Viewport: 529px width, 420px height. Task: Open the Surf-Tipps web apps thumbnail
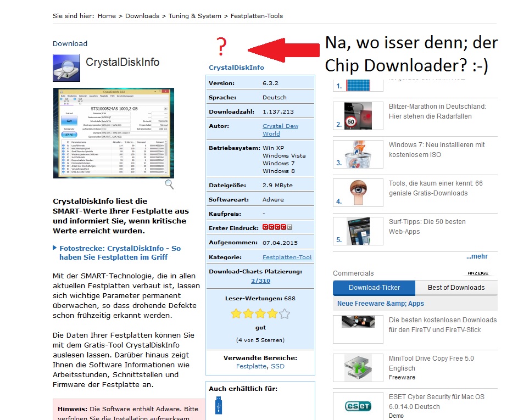358,231
